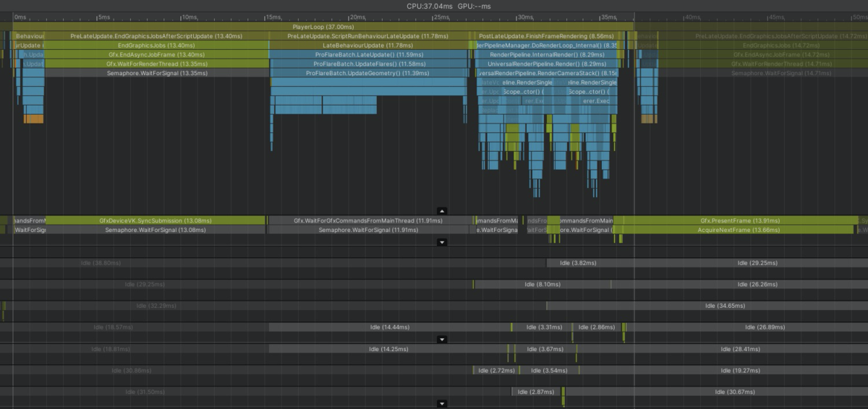The height and width of the screenshot is (409, 868).
Task: Collapse the up-arrow below the PlayerLoop call stack
Action: click(443, 211)
